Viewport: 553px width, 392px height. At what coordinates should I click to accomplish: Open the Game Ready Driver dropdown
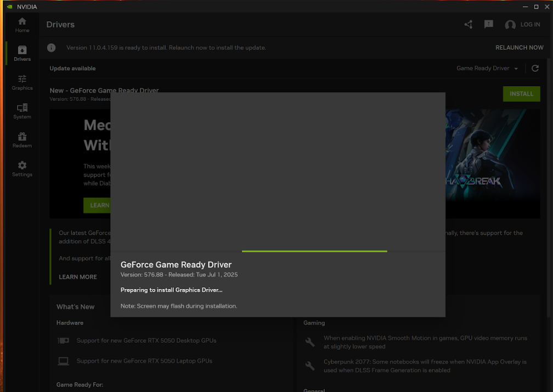tap(487, 69)
